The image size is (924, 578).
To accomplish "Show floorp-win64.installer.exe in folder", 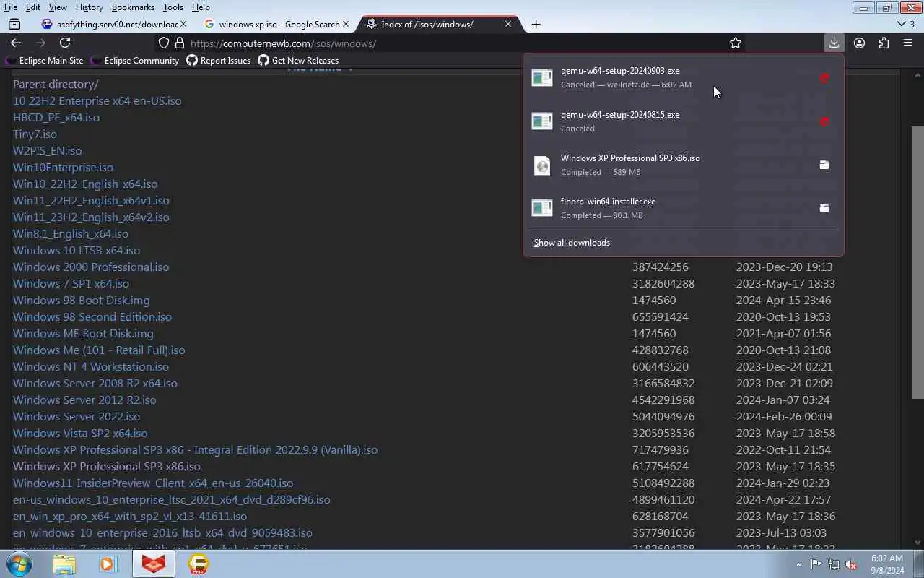I will pos(824,208).
